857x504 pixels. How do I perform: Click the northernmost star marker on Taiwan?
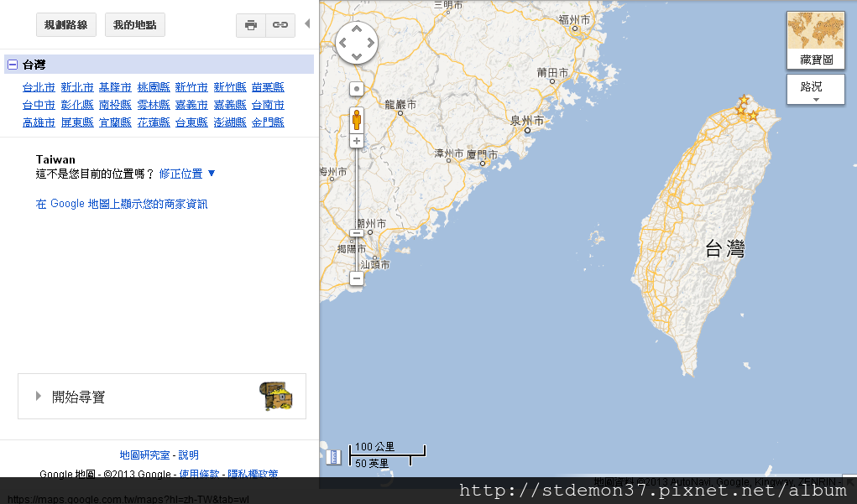744,100
